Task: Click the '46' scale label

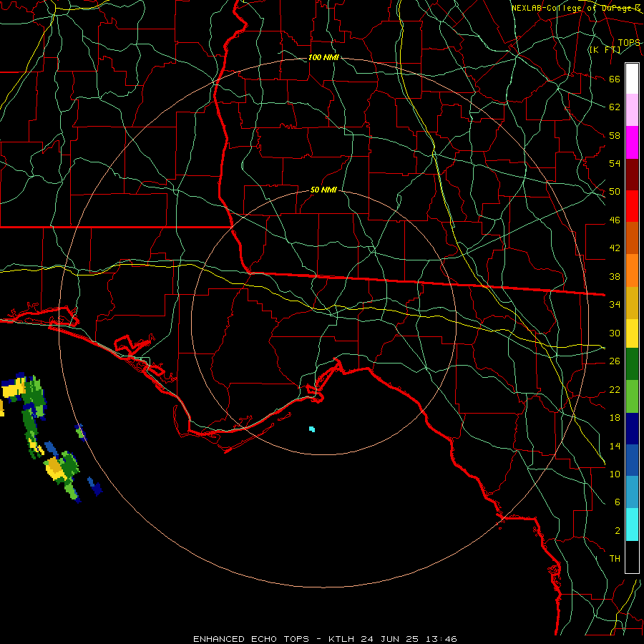Action: point(615,220)
